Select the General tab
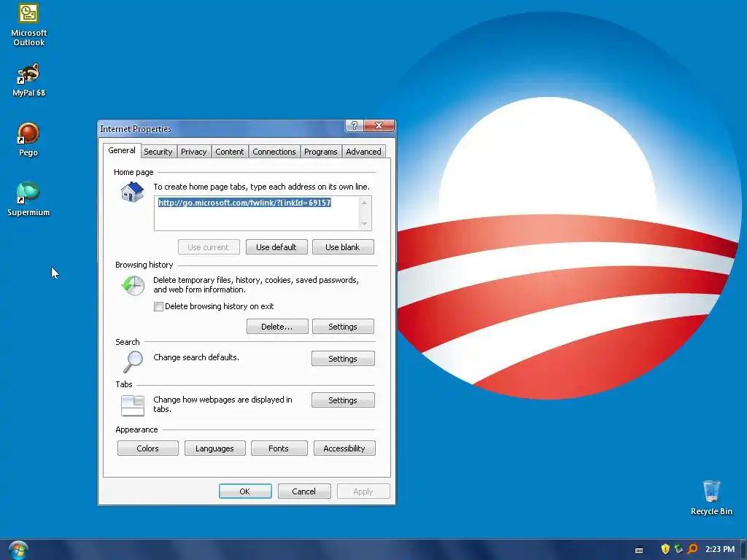 122,150
